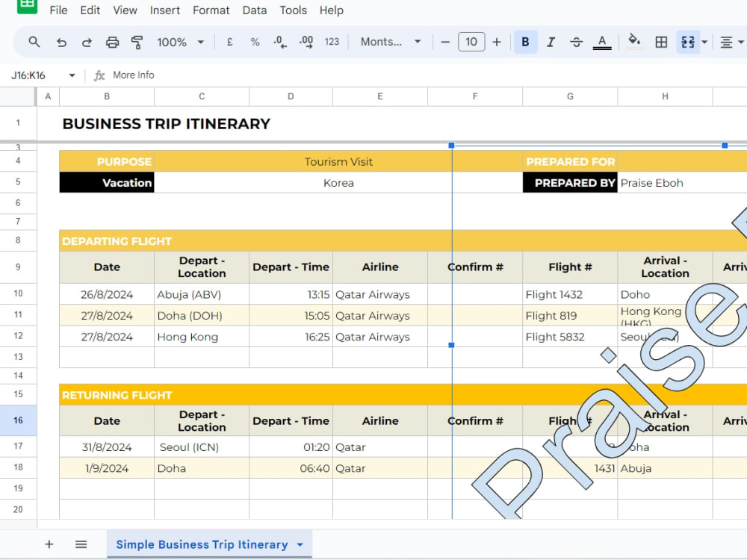Open the zoom 100% dropdown
The image size is (747, 560).
point(180,42)
